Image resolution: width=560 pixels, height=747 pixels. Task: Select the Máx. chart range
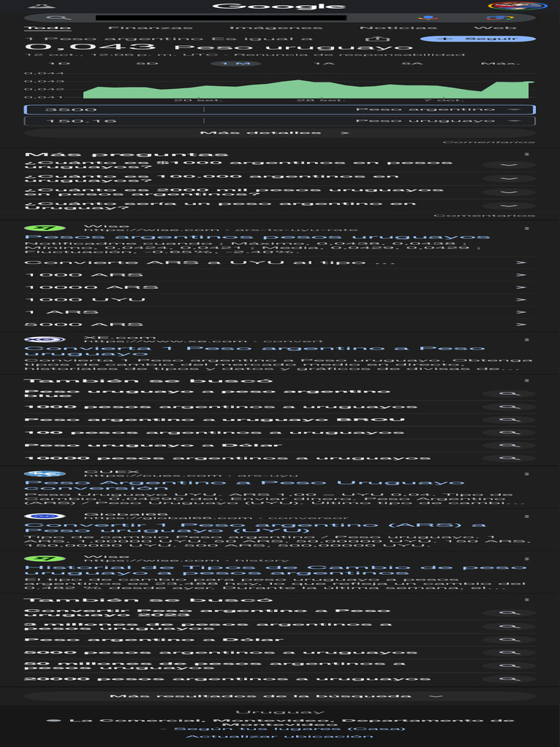pyautogui.click(x=500, y=63)
